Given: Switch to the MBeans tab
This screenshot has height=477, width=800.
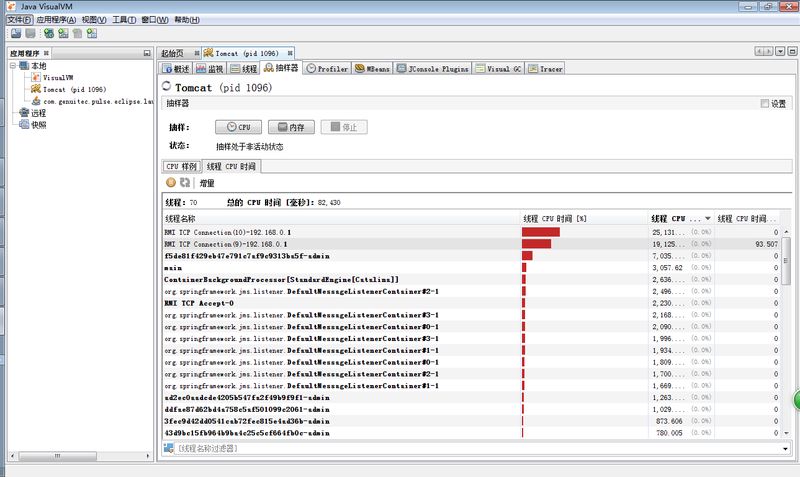Looking at the screenshot, I should point(372,68).
